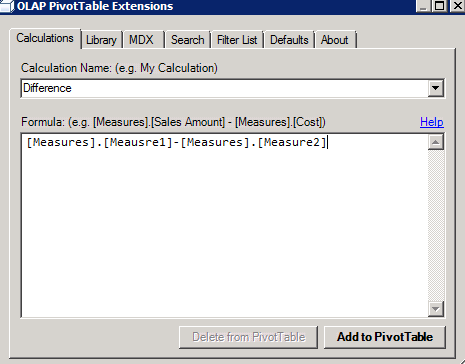Click the OLAP PivotTable Extensions title icon
This screenshot has height=364, width=465.
(7, 6)
